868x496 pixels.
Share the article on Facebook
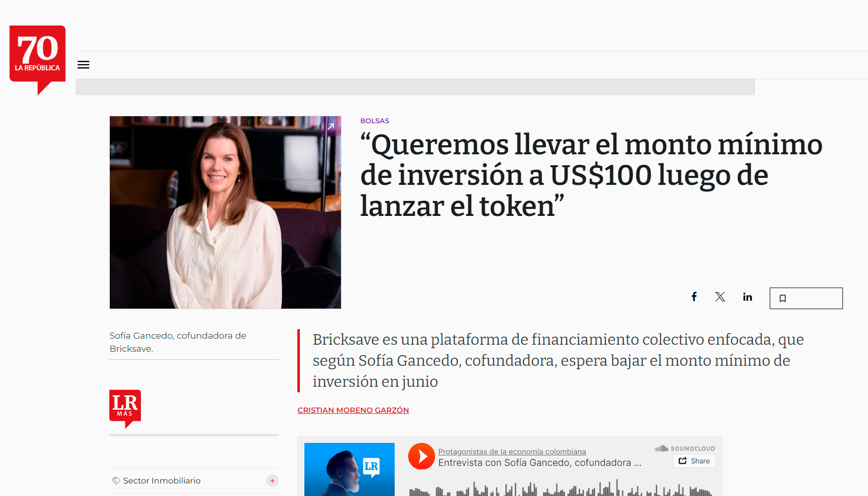694,297
